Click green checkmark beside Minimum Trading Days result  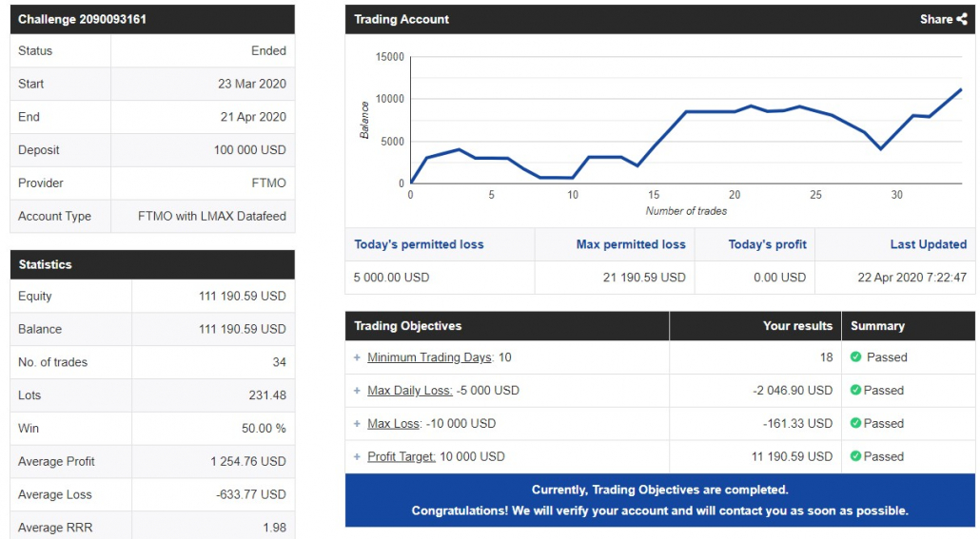coord(855,357)
